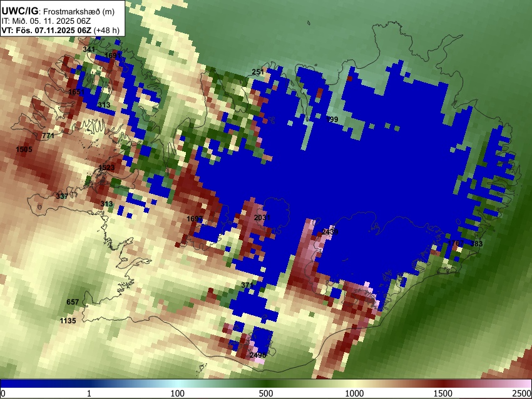
Task: Click the 337 value label
Action: 62,196
